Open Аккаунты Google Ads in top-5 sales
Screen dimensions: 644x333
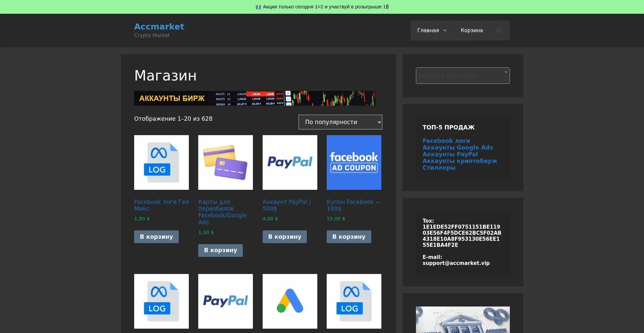(458, 148)
